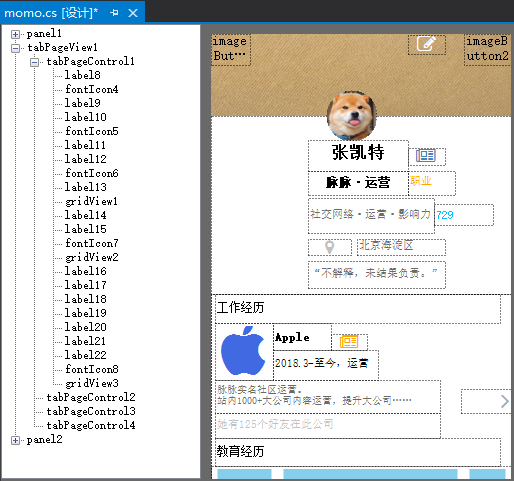Expand the panel1 tree node
Viewport: 514px width, 481px height.
point(15,34)
